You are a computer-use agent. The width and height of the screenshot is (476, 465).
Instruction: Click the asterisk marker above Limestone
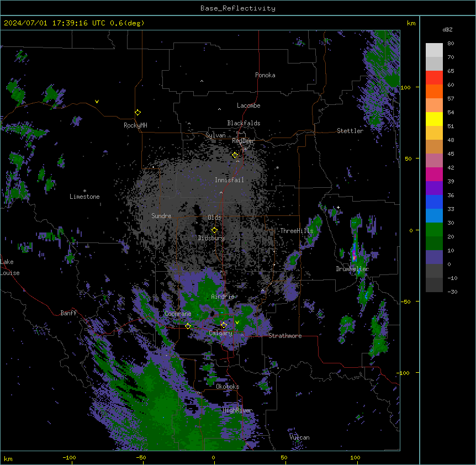[84, 191]
